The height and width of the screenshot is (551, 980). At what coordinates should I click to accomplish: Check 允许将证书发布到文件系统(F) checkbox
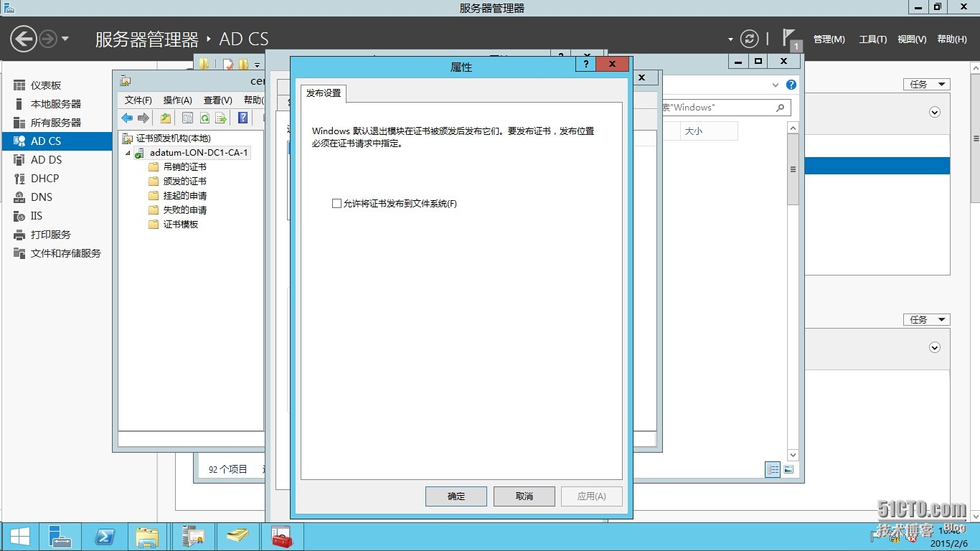coord(336,204)
